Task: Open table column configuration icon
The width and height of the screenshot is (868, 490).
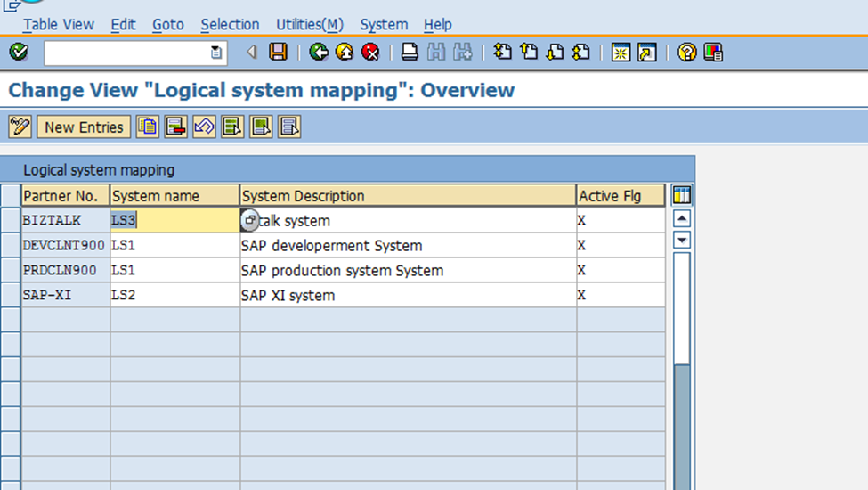Action: [681, 195]
